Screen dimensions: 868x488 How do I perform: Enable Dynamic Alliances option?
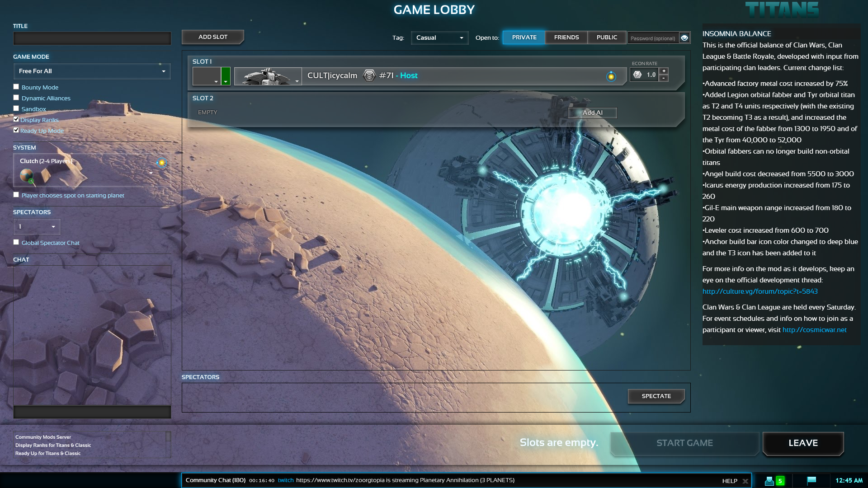tap(16, 98)
